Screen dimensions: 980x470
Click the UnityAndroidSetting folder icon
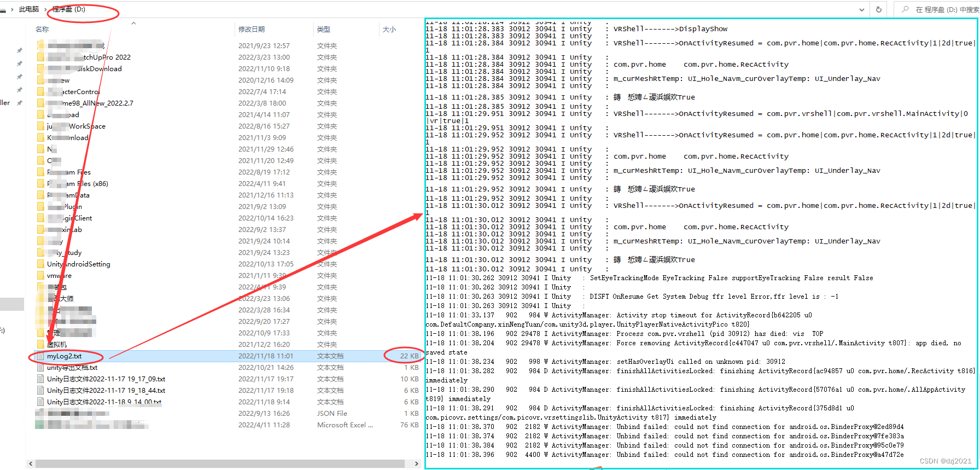40,264
